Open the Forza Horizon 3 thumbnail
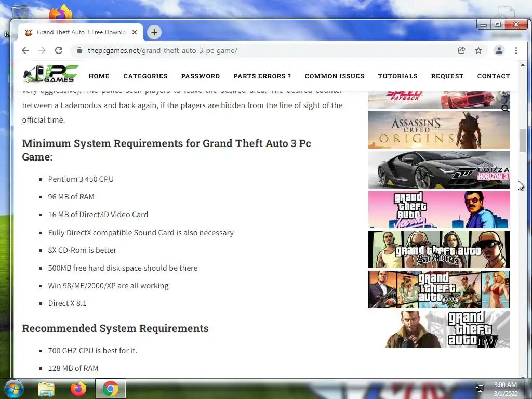 pyautogui.click(x=439, y=170)
